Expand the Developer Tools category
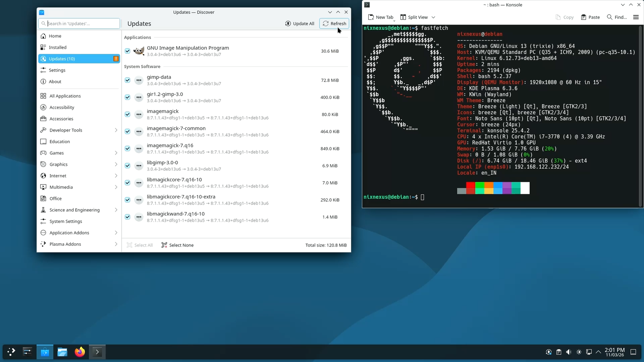This screenshot has height=362, width=644. (116, 130)
